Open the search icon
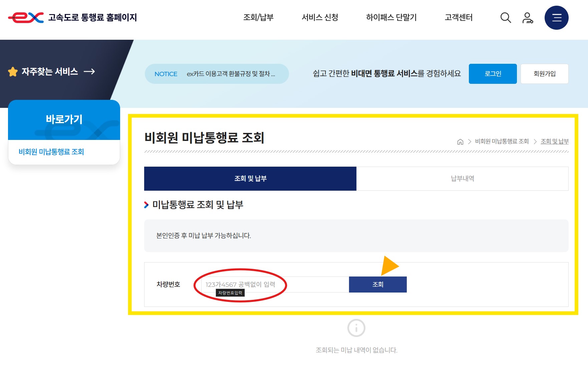Viewport: 588px width, 367px height. pyautogui.click(x=506, y=18)
